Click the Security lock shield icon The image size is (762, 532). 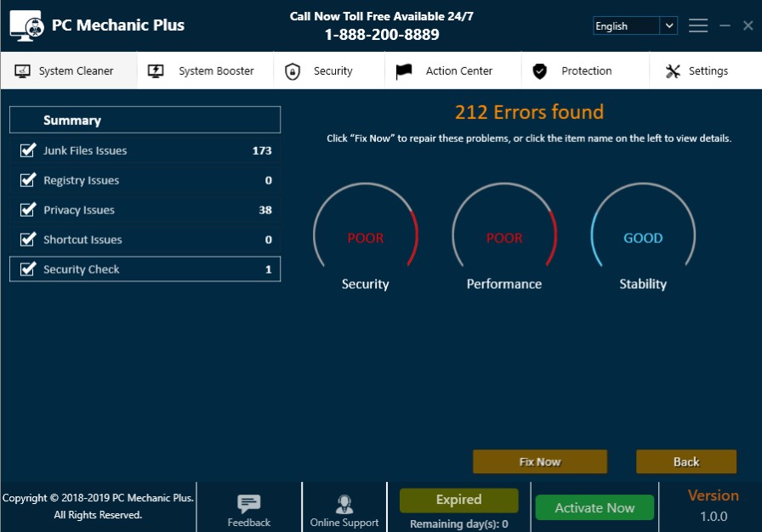coord(293,71)
